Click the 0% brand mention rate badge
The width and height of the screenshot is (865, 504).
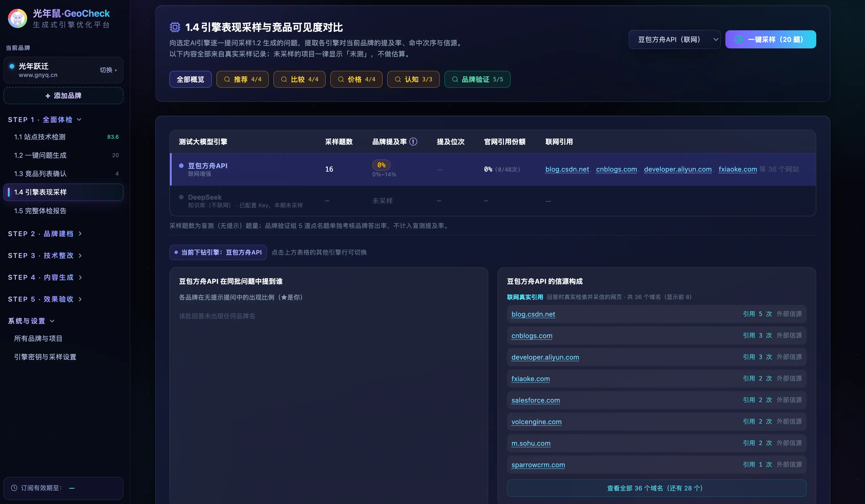(x=381, y=165)
